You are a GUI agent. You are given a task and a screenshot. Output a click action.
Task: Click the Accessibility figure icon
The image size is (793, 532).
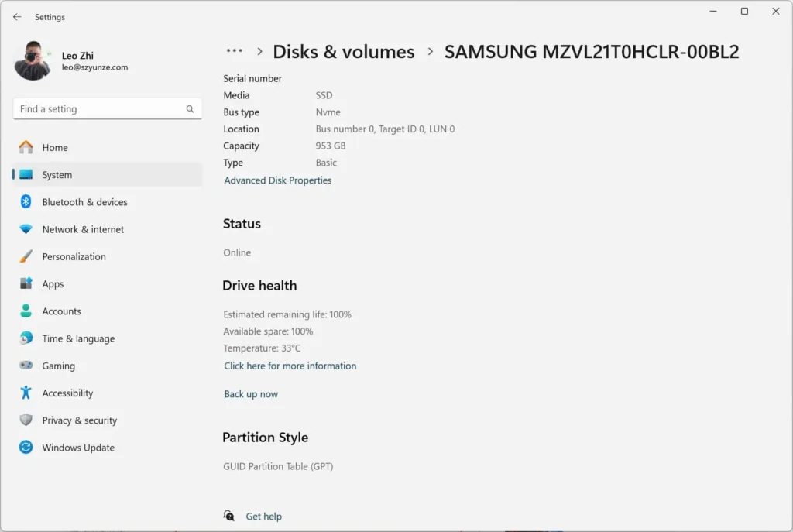26,393
